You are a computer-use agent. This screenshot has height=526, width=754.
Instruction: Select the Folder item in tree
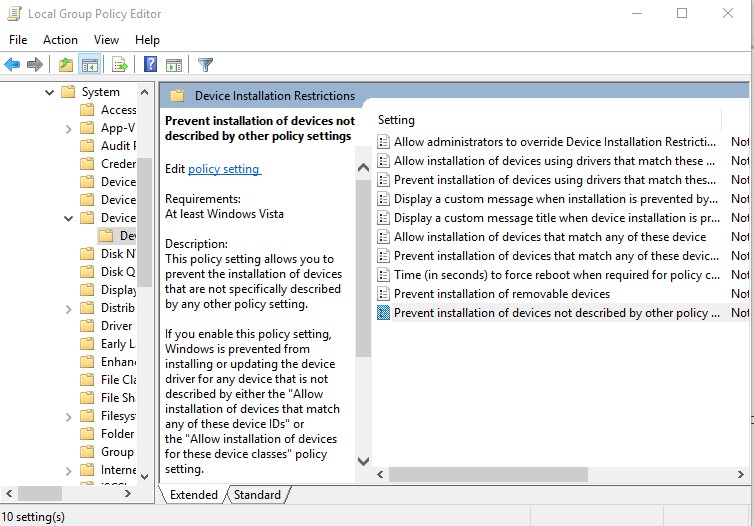(117, 434)
